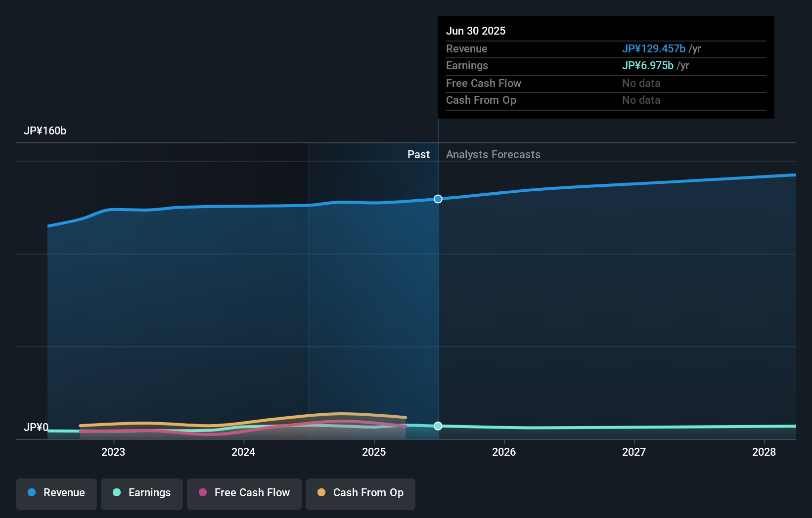Image resolution: width=812 pixels, height=518 pixels.
Task: Click the JP¥129.457b revenue value
Action: tap(654, 49)
